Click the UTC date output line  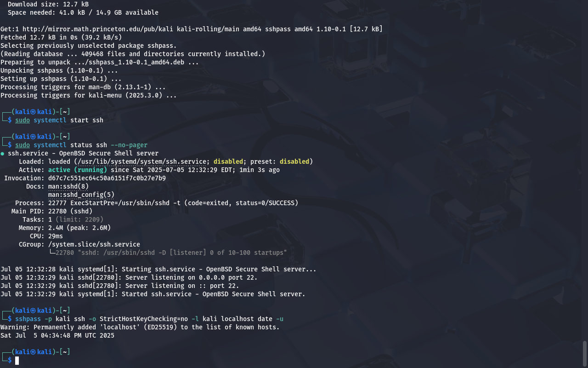tap(57, 335)
